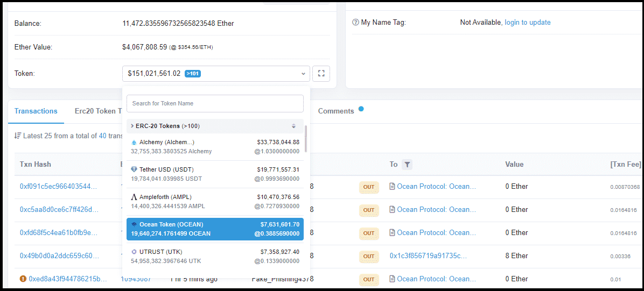Viewport: 644px width, 291px height.
Task: Click the Alchemy token logo icon
Action: 134,143
